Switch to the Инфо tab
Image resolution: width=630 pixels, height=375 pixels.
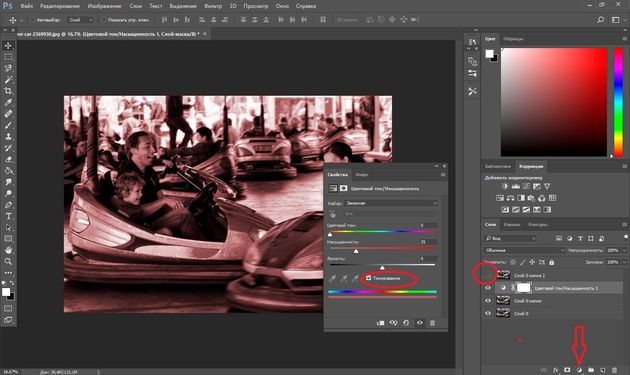pos(362,174)
